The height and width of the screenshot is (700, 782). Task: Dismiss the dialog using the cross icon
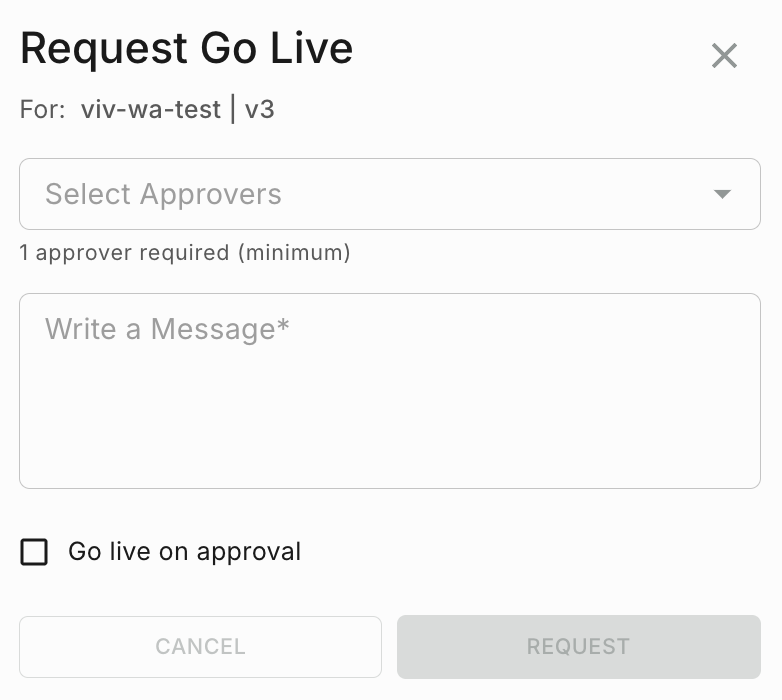pyautogui.click(x=724, y=56)
